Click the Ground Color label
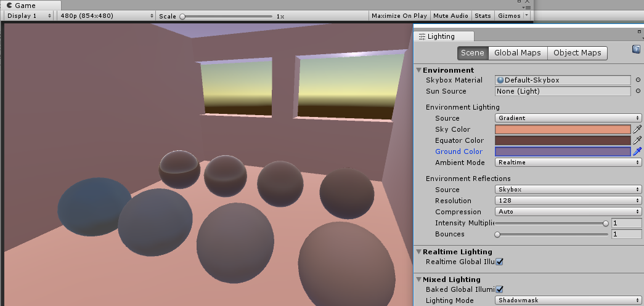This screenshot has height=306, width=644. point(459,151)
